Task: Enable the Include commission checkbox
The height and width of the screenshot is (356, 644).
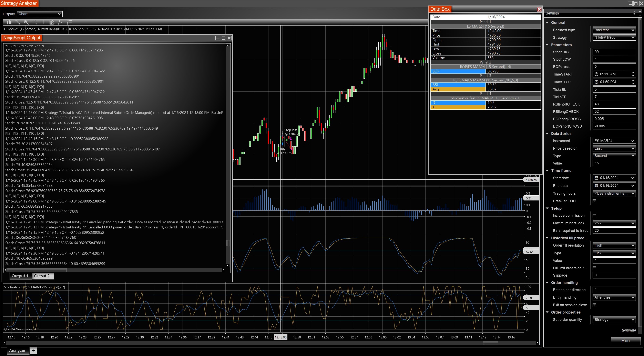Action: (x=594, y=215)
